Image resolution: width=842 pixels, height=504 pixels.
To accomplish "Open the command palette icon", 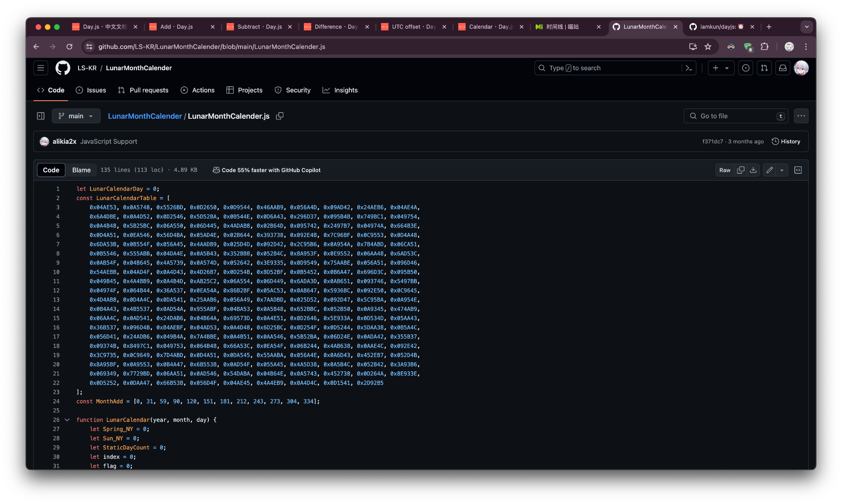I will click(689, 68).
